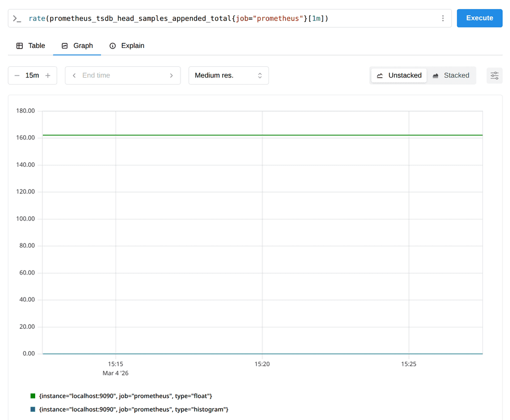Open the query options three-dot menu
510x420 pixels.
pos(442,18)
